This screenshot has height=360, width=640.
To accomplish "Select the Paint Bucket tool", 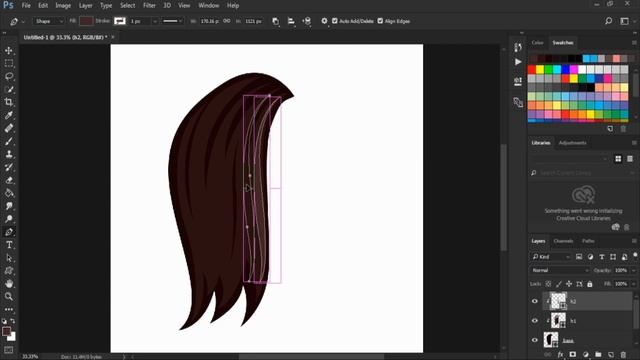I will tap(9, 193).
